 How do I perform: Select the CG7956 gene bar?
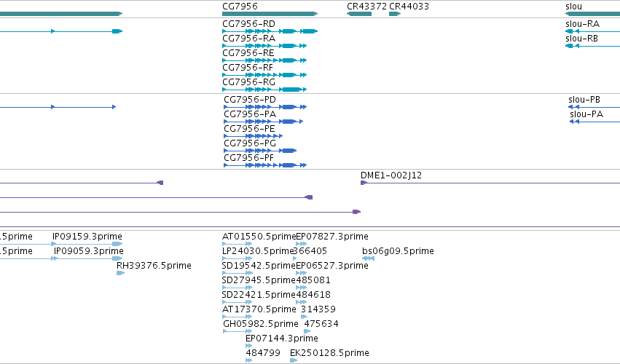pyautogui.click(x=270, y=14)
